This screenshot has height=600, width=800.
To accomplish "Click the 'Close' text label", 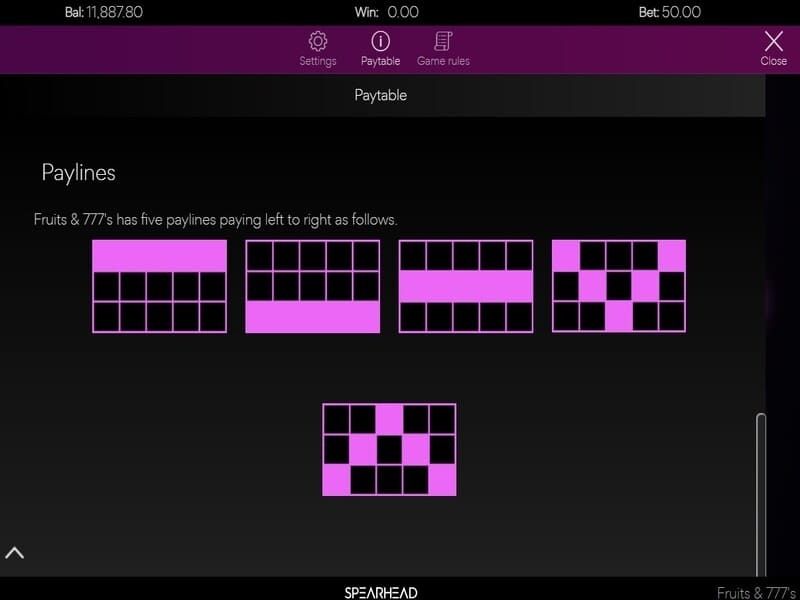I will (x=773, y=61).
